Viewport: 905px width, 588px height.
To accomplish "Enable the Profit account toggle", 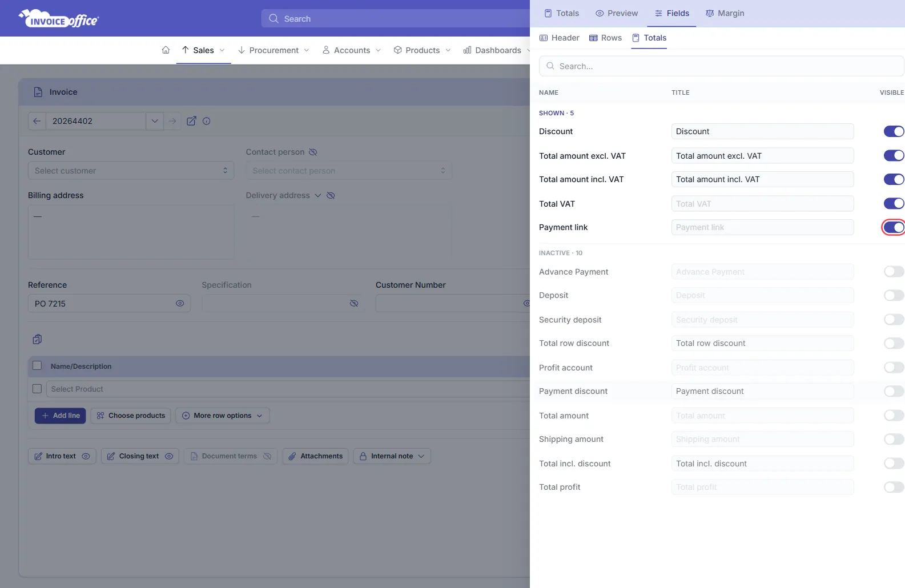I will (894, 367).
